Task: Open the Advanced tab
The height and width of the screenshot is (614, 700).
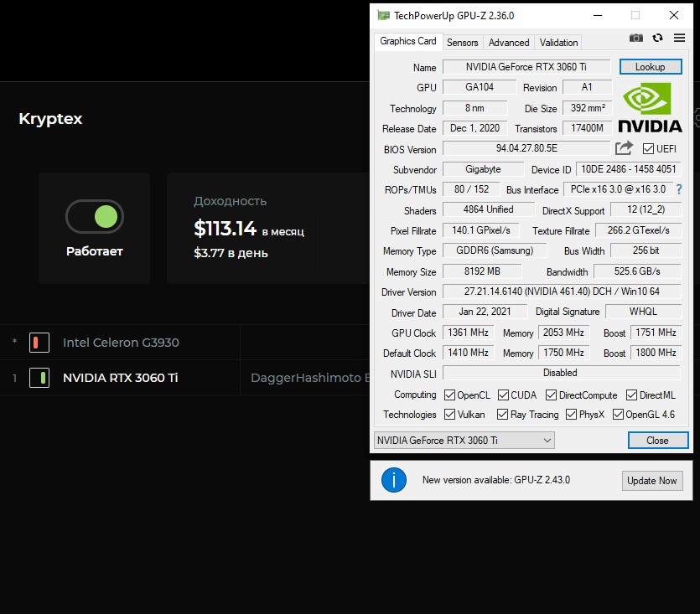Action: click(x=509, y=43)
